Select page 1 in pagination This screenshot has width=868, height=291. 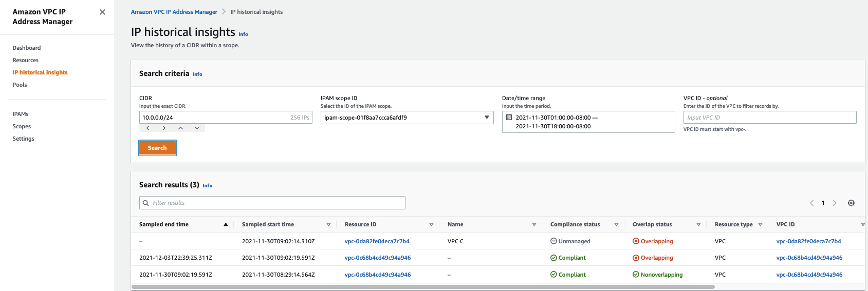(x=823, y=203)
